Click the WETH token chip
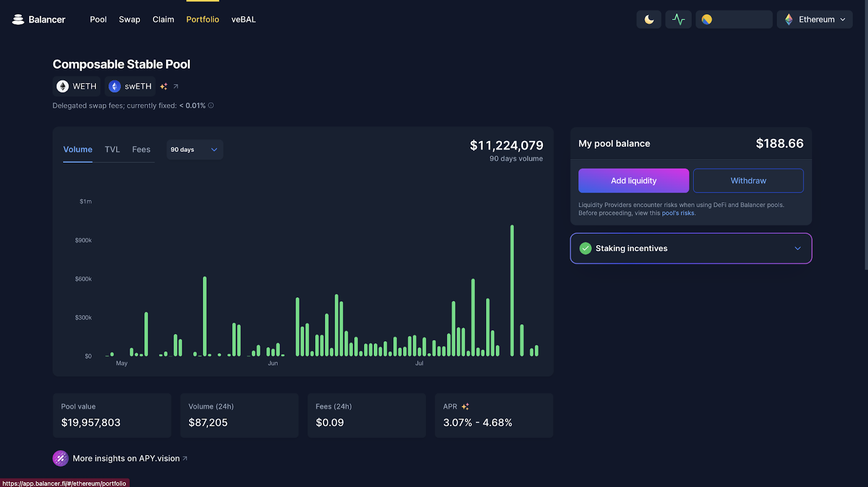This screenshot has width=868, height=487. 76,86
